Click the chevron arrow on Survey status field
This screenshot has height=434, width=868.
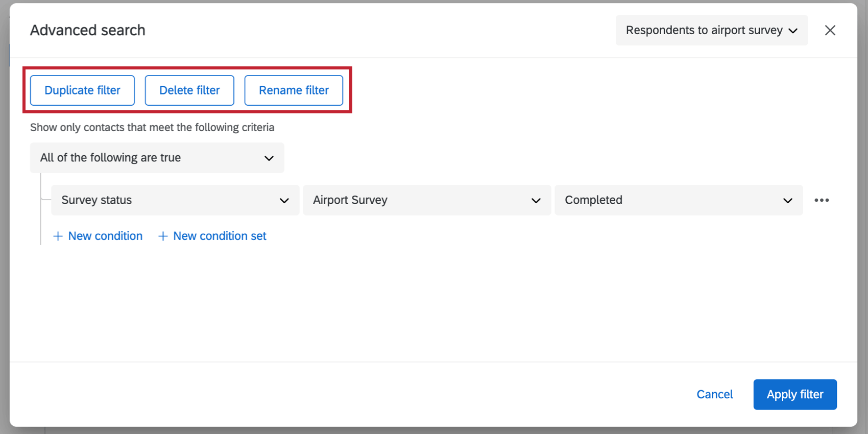click(284, 201)
